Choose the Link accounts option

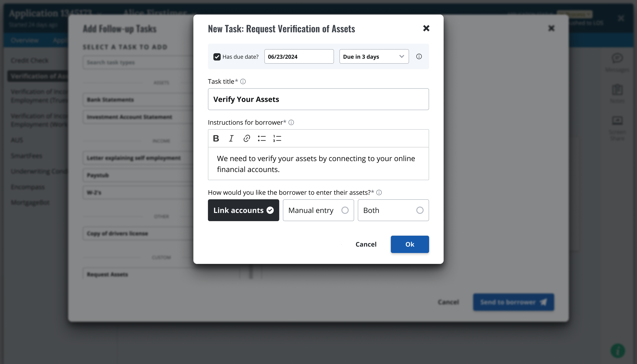243,210
